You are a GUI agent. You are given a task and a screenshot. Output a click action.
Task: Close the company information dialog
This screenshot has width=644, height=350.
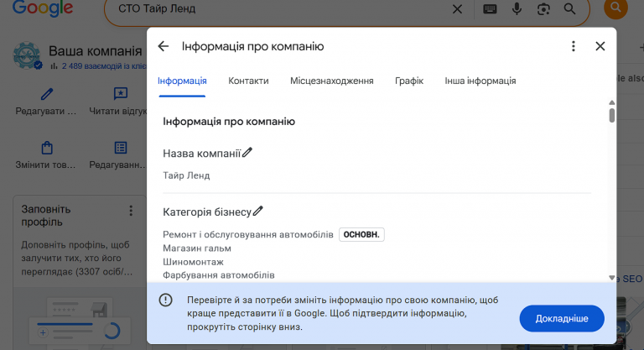600,46
